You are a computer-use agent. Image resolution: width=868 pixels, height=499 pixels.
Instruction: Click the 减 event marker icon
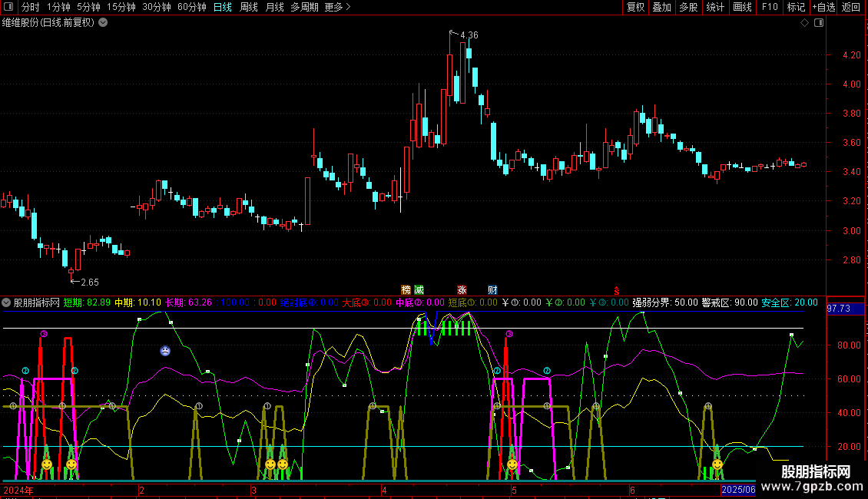(x=419, y=289)
